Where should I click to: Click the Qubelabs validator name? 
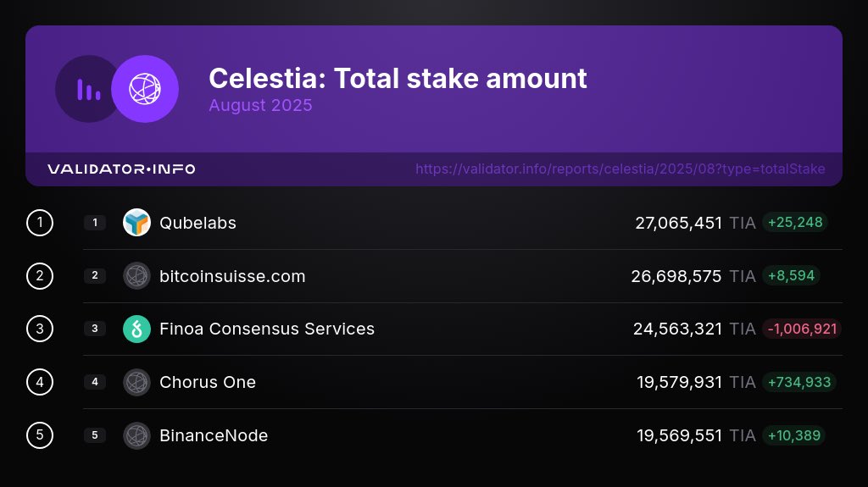click(198, 223)
